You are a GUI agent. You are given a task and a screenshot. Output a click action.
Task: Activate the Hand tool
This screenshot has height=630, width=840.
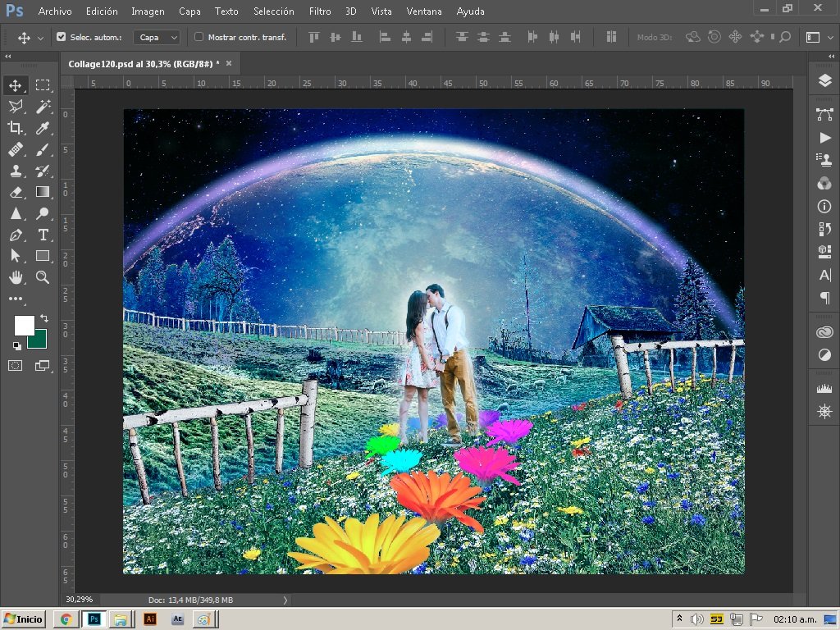(x=15, y=277)
